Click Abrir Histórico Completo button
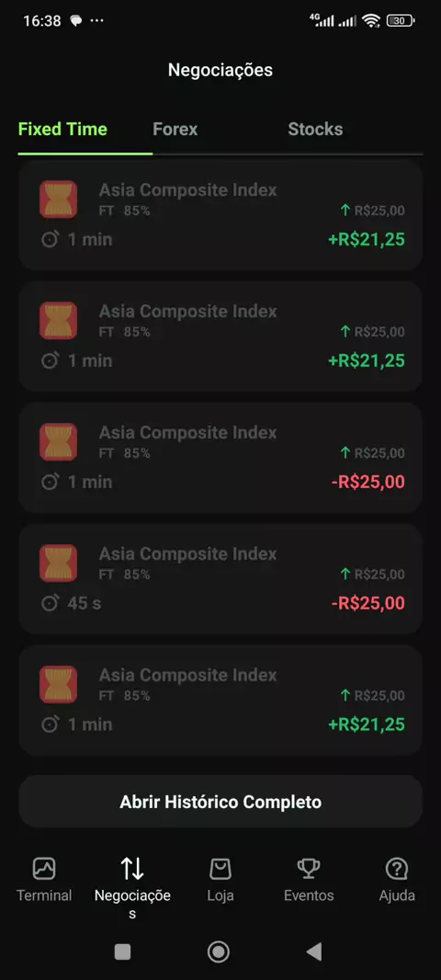Screen dimensions: 441x980 tap(220, 802)
